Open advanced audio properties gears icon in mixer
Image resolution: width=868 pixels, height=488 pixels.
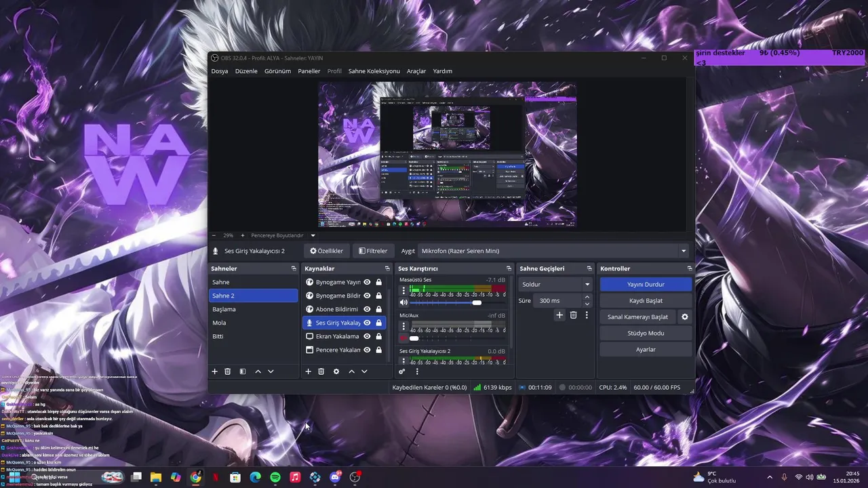coord(402,371)
